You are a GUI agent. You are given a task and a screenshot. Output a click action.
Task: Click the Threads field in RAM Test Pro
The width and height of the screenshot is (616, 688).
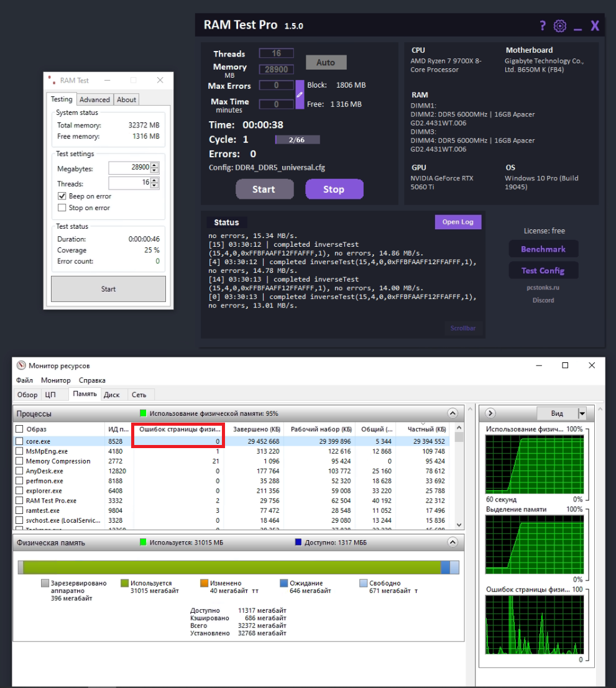pyautogui.click(x=276, y=53)
